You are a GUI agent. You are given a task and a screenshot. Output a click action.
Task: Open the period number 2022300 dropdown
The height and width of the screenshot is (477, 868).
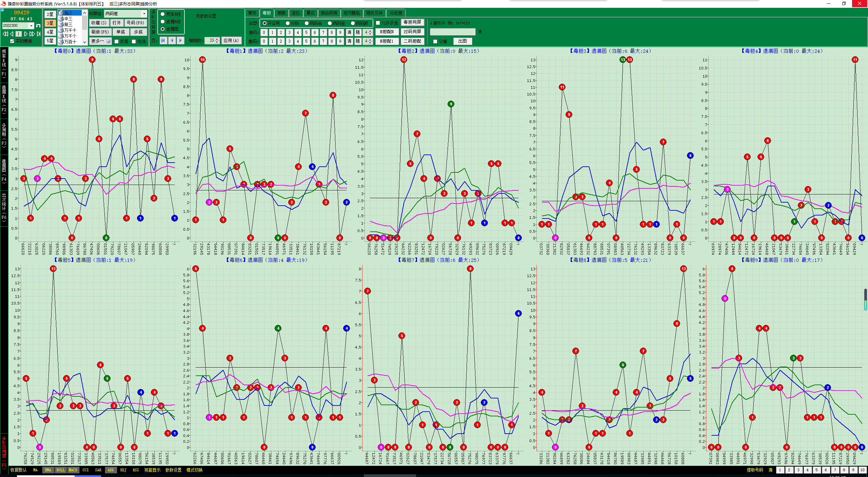click(32, 26)
